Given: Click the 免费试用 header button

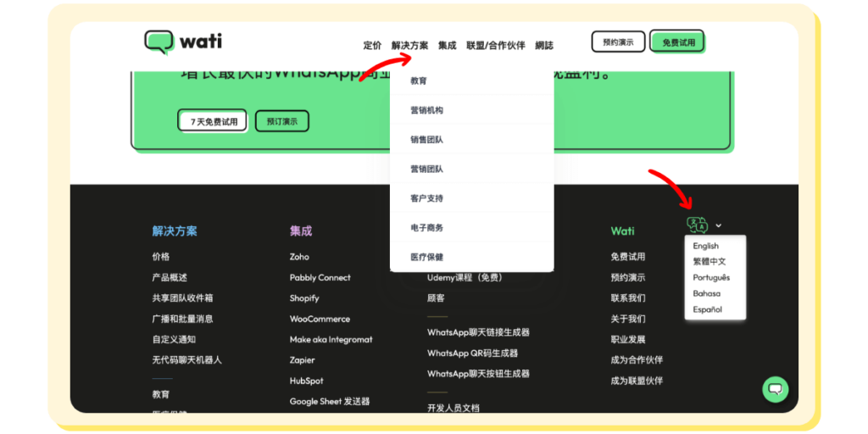Looking at the screenshot, I should [x=677, y=42].
